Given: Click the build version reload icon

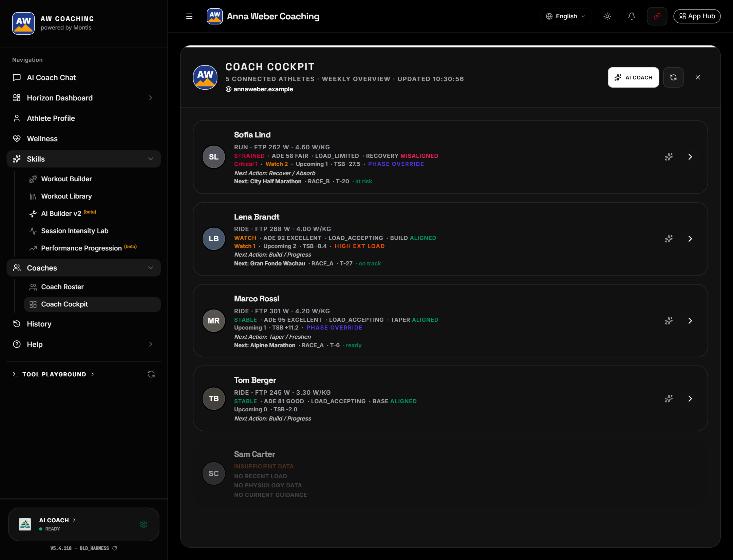Looking at the screenshot, I should pos(115,548).
